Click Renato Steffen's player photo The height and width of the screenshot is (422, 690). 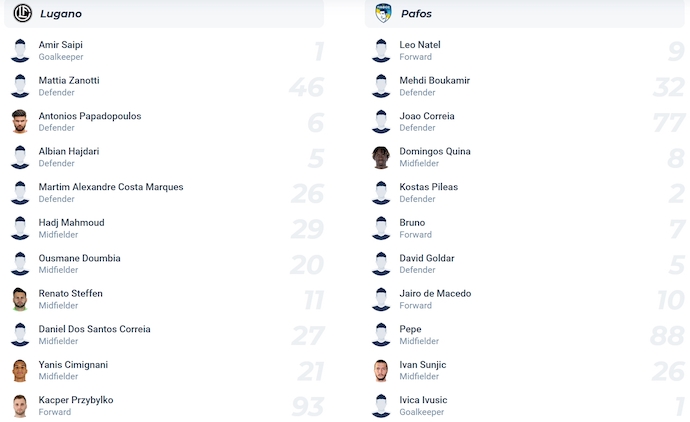[x=20, y=299]
